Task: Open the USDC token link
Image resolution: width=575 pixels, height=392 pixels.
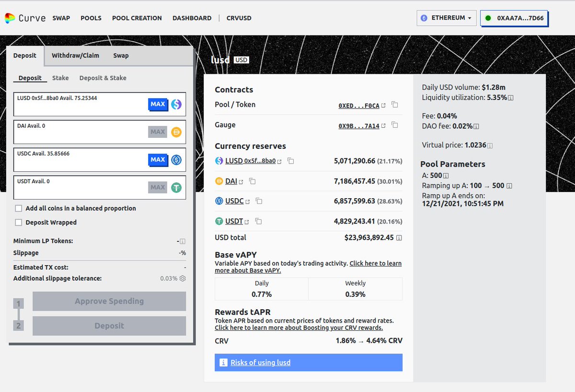Action: pyautogui.click(x=238, y=202)
